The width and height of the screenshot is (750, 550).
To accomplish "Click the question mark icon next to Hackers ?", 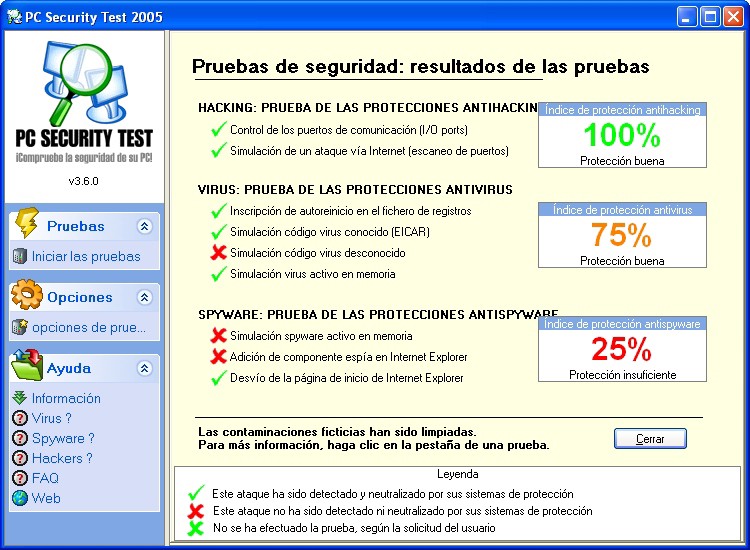I will click(x=20, y=458).
